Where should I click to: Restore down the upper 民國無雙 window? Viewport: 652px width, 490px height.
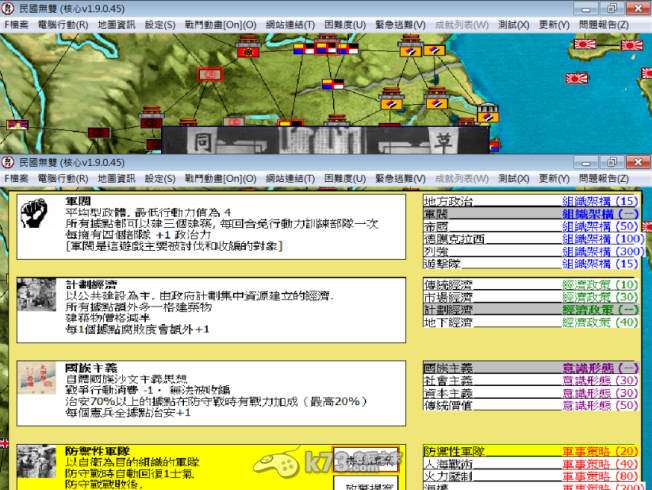[612, 8]
